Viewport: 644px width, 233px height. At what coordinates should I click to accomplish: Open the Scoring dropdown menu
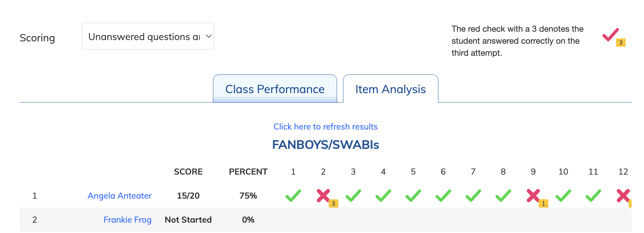tap(148, 36)
